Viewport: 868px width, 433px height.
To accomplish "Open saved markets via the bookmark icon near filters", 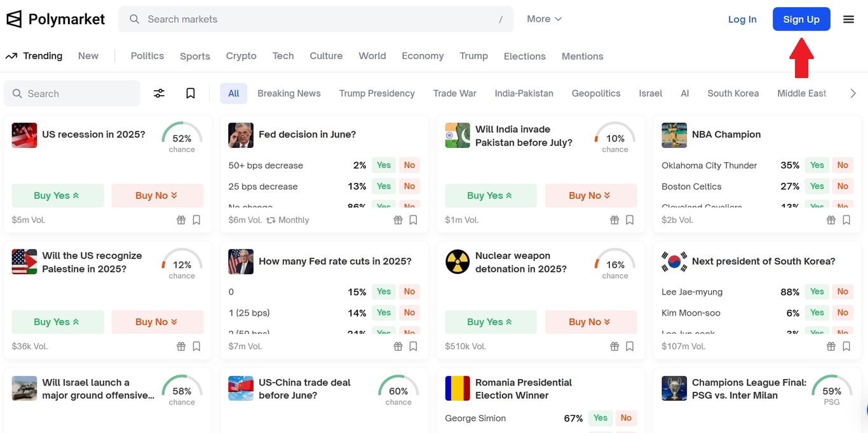I will coord(190,93).
